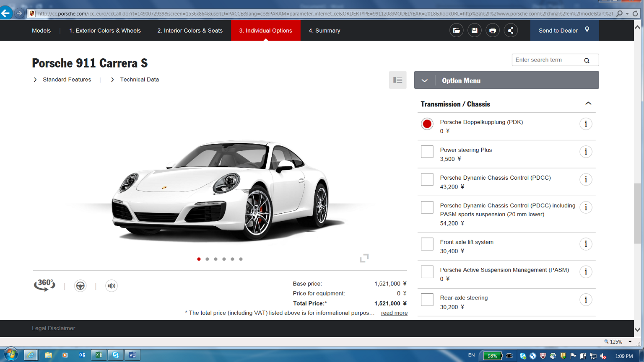Image resolution: width=644 pixels, height=362 pixels.
Task: Click the browser forward arrow
Action: [19, 13]
